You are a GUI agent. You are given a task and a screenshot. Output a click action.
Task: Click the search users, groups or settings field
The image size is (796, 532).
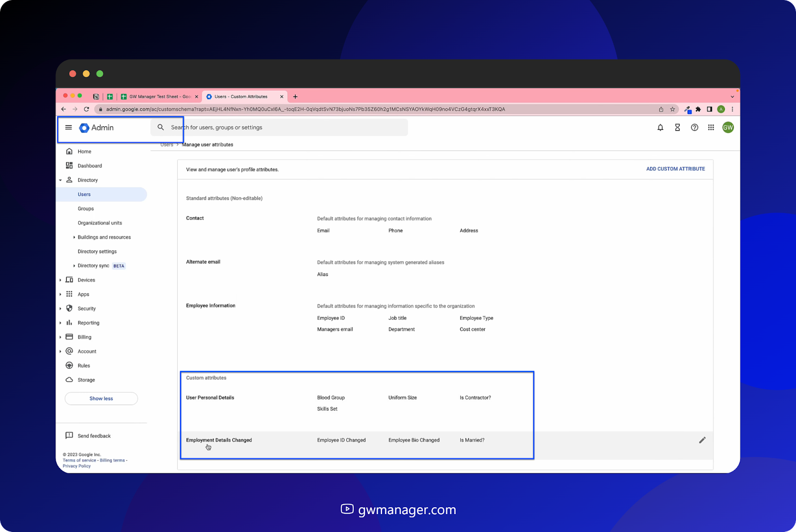pos(279,127)
